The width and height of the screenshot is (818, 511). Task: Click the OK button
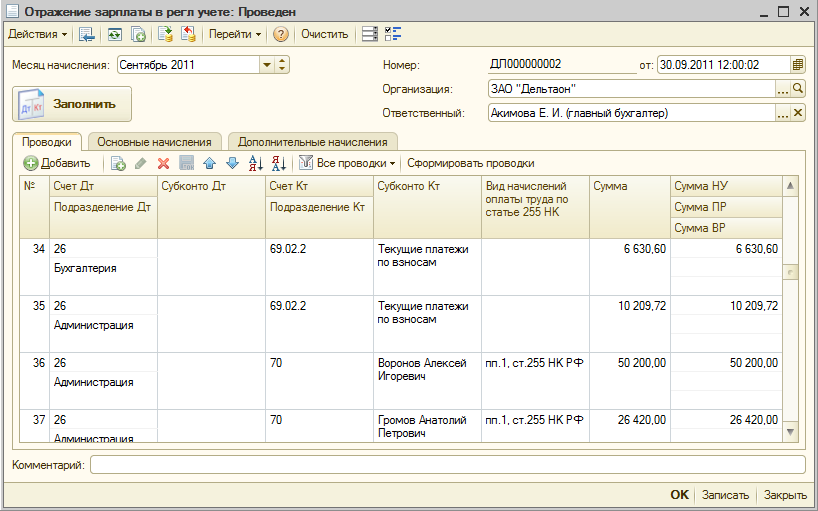[679, 495]
